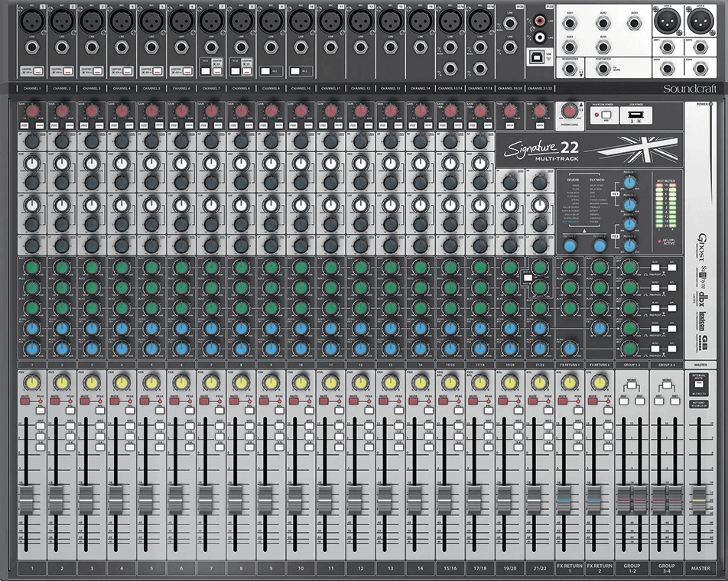Mute FX Return 2
This screenshot has width=728, height=581.
[x=593, y=401]
